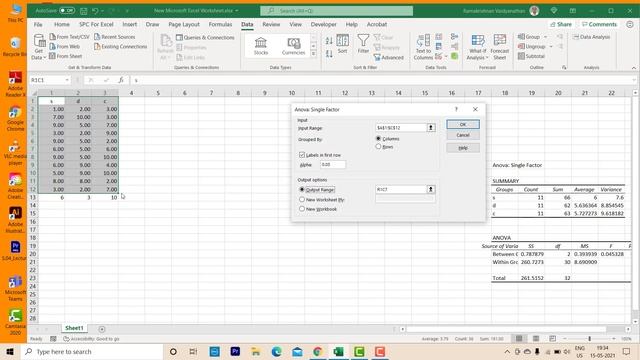640x360 pixels.
Task: Open Forecast Sheet tool
Action: click(x=500, y=47)
